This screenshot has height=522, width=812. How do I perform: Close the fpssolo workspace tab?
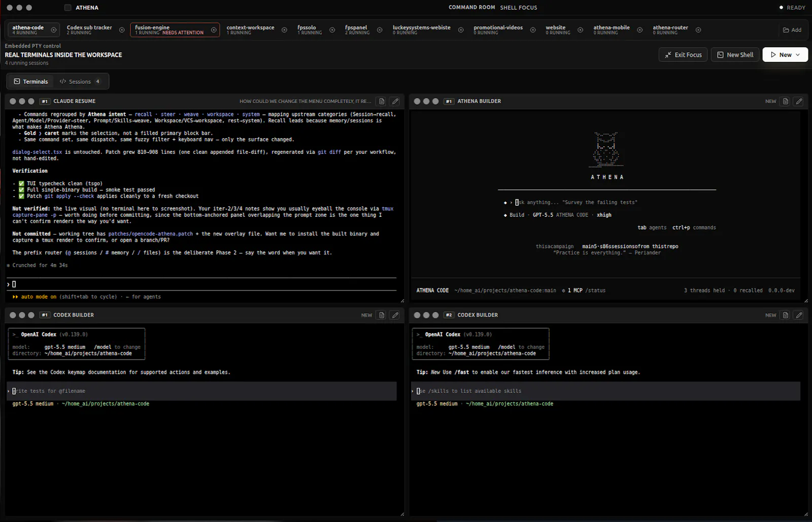click(332, 30)
